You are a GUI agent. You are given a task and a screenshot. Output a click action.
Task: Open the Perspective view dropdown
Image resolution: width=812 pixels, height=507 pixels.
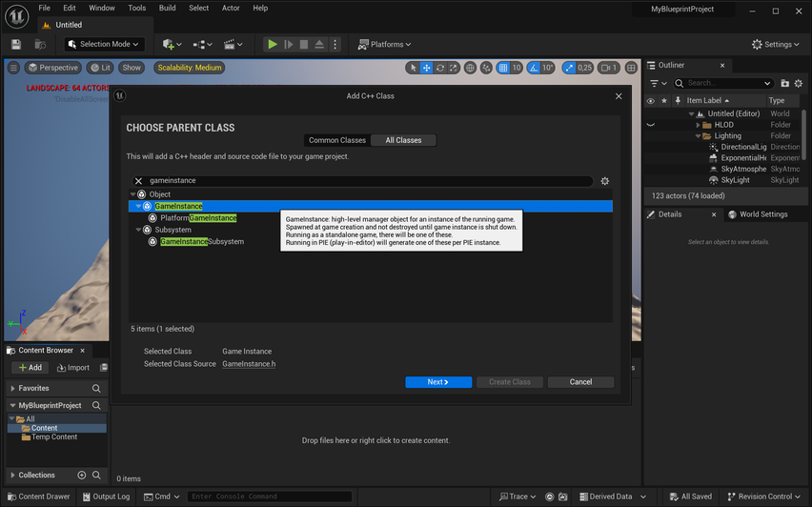pyautogui.click(x=53, y=68)
